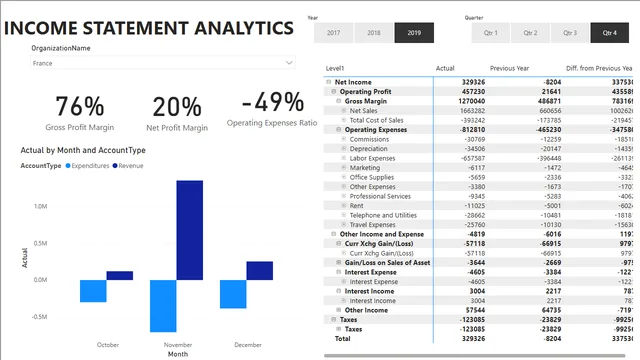The height and width of the screenshot is (360, 640).
Task: Expand the Marketing row
Action: point(343,167)
